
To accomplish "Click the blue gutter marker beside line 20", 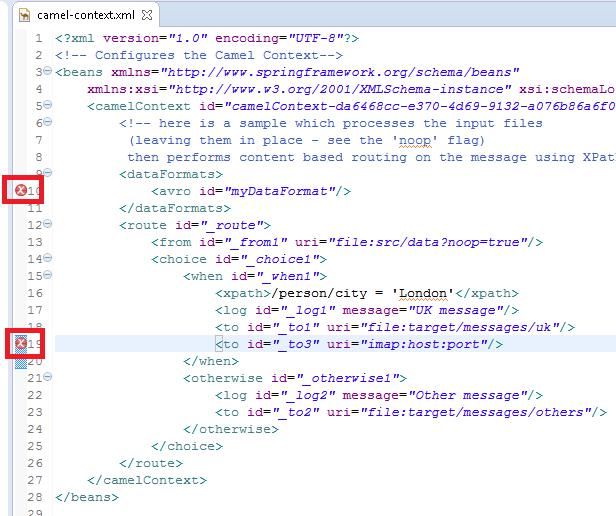I will [21, 361].
